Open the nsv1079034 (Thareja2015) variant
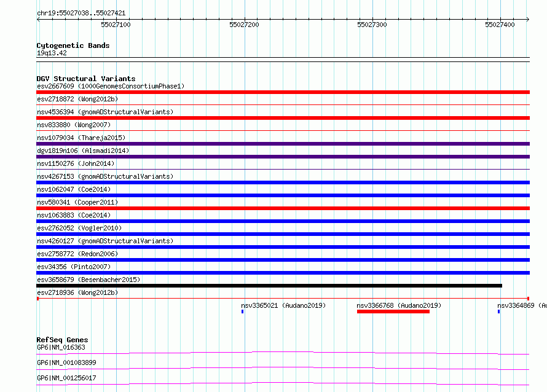This screenshot has width=547, height=392. 81,138
